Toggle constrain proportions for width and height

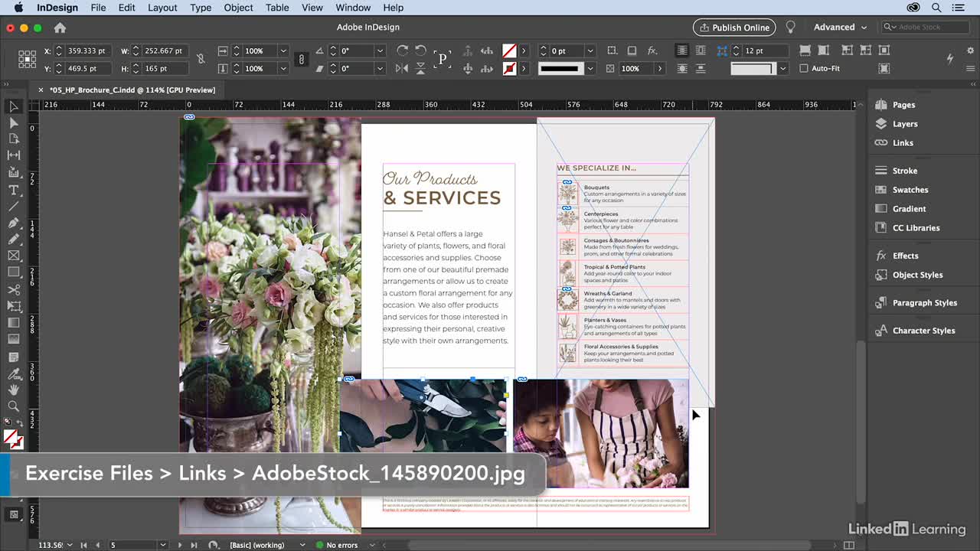pos(201,59)
